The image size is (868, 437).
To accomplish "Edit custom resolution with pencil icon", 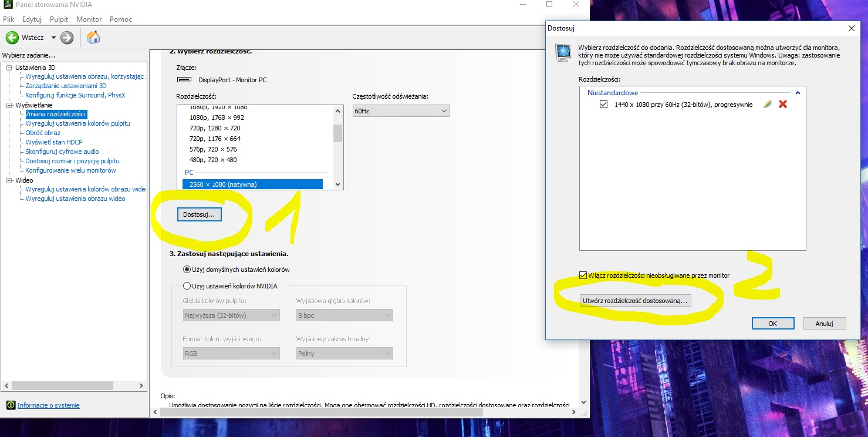I will (768, 104).
